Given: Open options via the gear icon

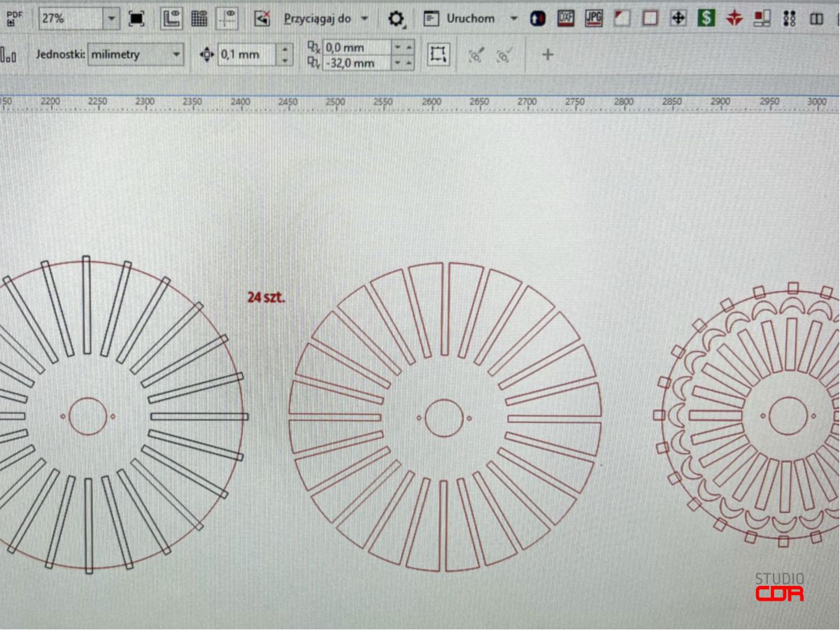Looking at the screenshot, I should [x=396, y=19].
